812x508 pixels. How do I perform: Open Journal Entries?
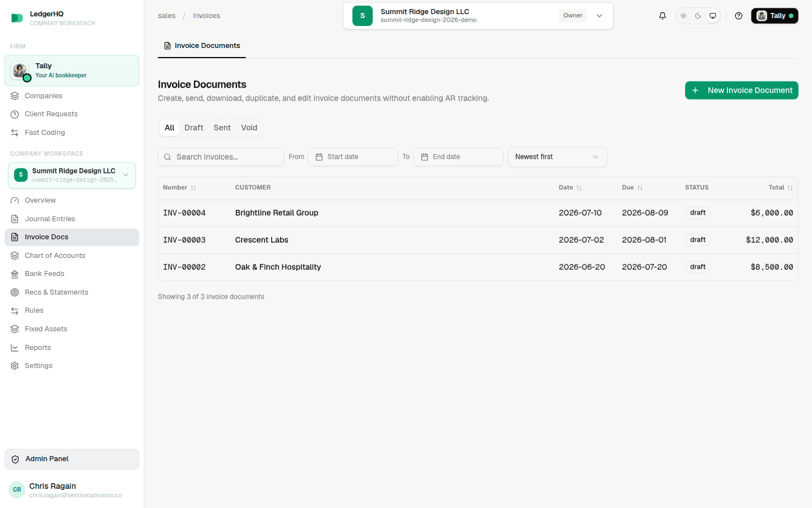(x=72, y=219)
